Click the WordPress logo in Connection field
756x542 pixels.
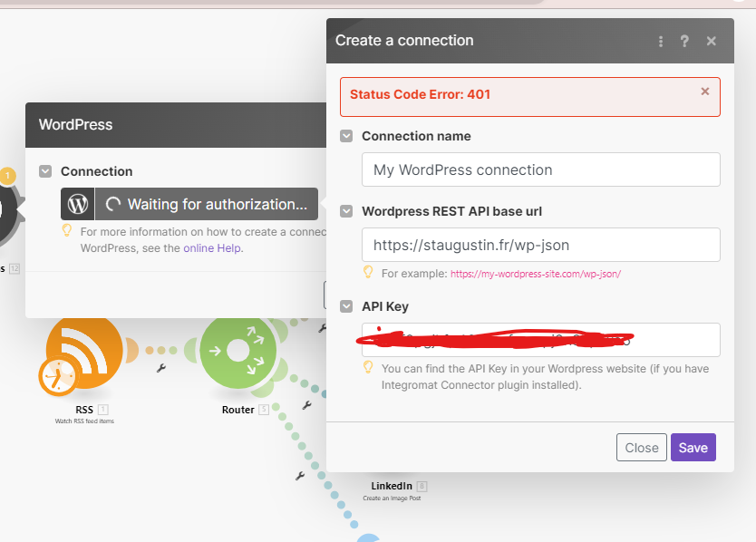78,204
